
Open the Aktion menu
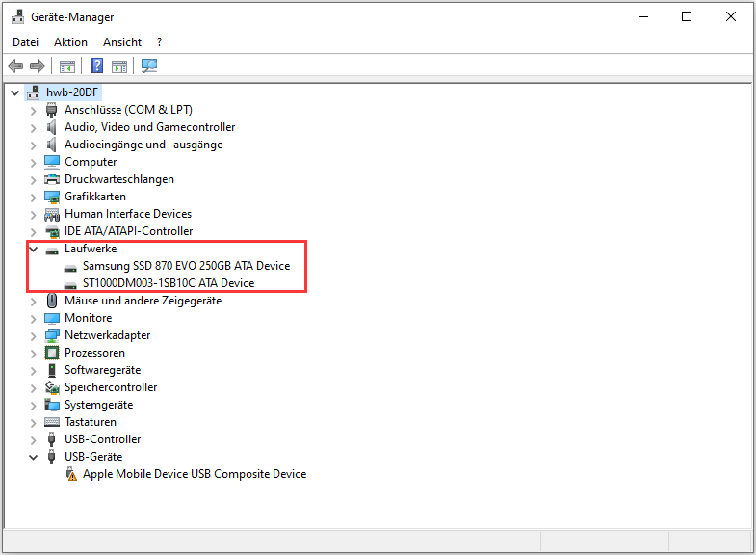pyautogui.click(x=70, y=42)
